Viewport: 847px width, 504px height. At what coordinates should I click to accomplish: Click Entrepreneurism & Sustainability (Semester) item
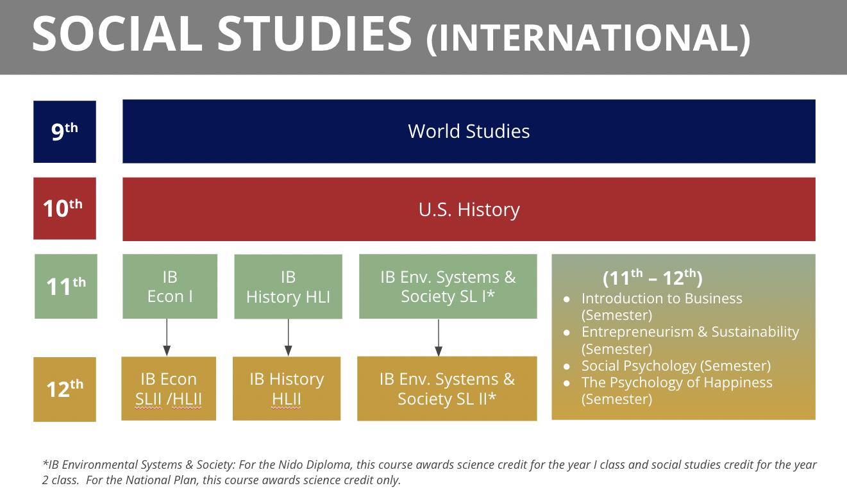pyautogui.click(x=690, y=340)
